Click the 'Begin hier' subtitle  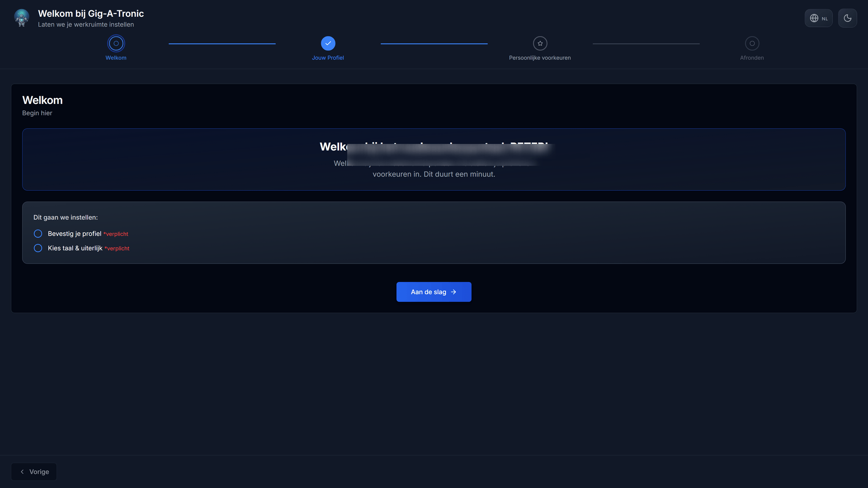(x=37, y=113)
